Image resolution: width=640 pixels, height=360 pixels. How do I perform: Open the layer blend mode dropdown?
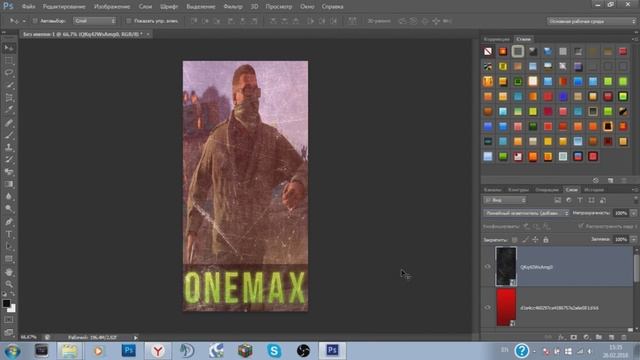coord(526,213)
